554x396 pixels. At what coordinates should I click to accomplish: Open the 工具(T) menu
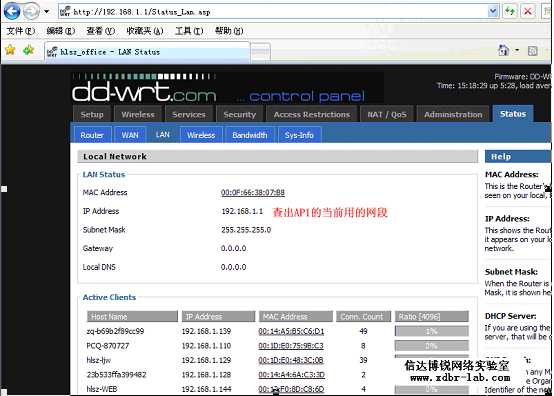click(x=189, y=31)
